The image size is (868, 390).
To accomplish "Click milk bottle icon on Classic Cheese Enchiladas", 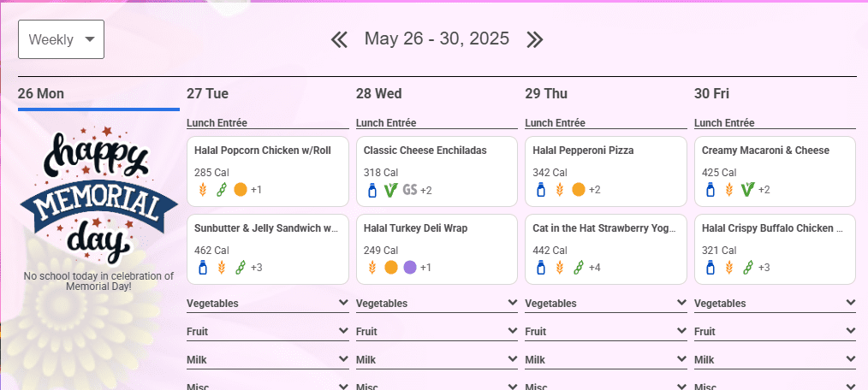I will 372,190.
